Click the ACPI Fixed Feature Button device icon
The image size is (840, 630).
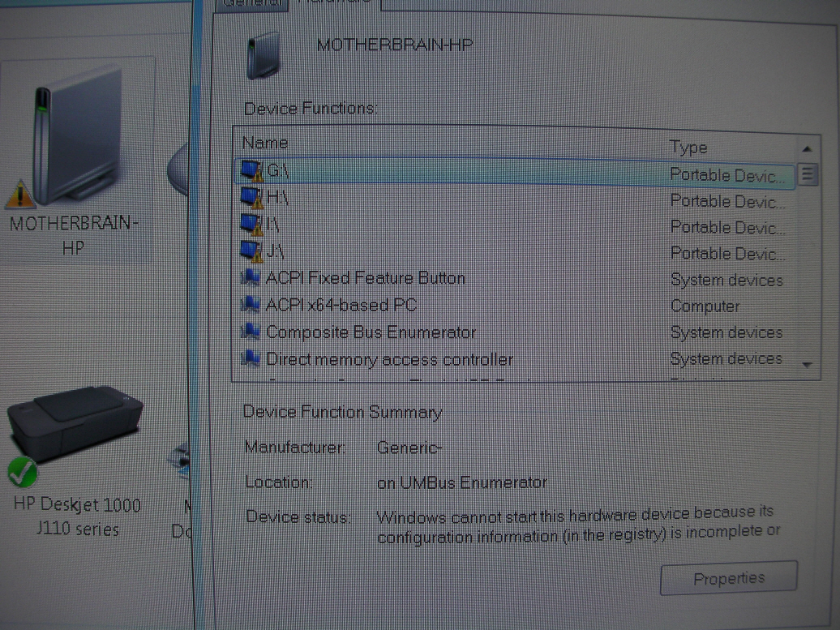(x=251, y=277)
